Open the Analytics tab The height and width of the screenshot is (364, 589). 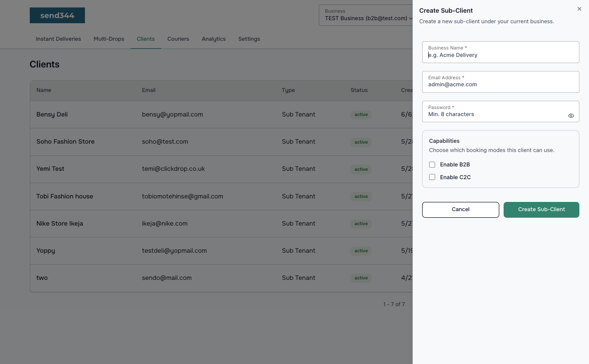point(214,39)
